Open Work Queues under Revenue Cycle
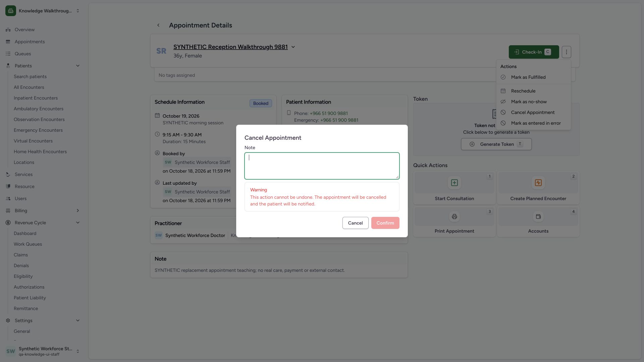 point(28,244)
